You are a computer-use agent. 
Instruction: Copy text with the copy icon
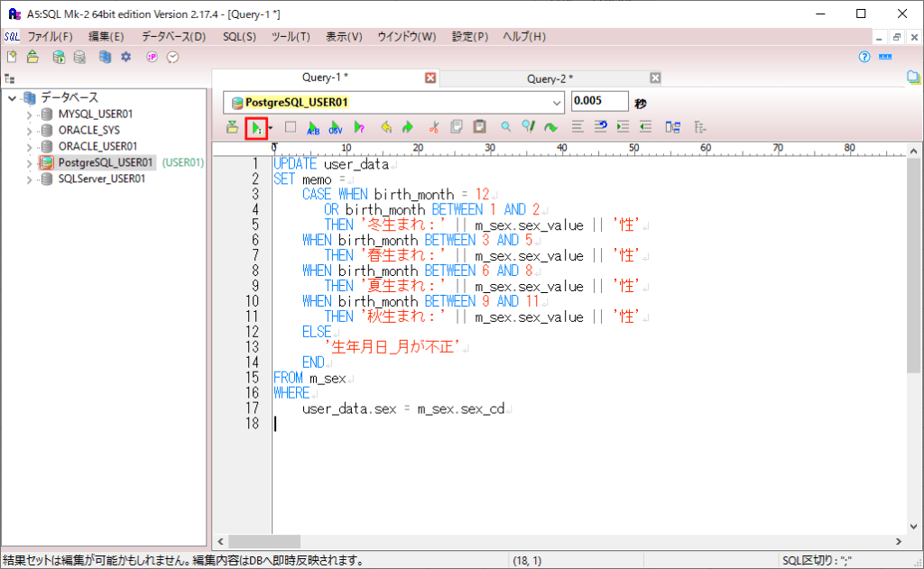pyautogui.click(x=456, y=126)
